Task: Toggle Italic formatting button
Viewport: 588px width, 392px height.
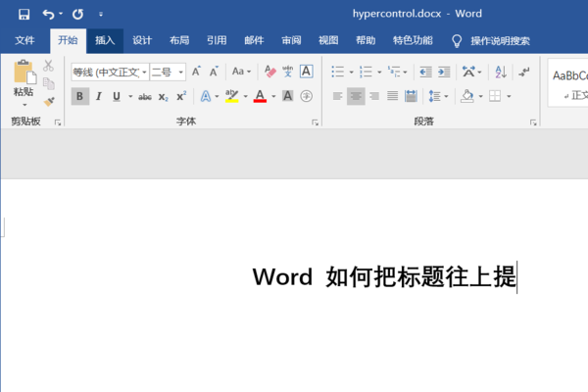Action: point(98,96)
